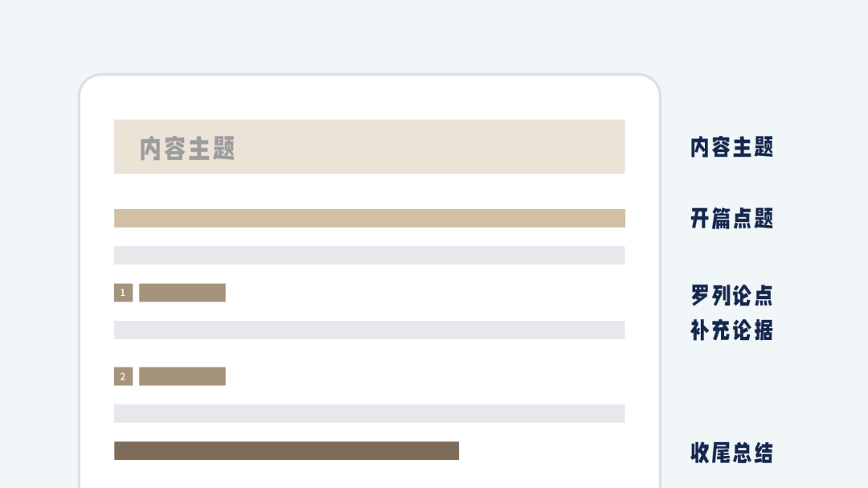
Task: Click the first character 内 in right label
Action: pos(700,147)
